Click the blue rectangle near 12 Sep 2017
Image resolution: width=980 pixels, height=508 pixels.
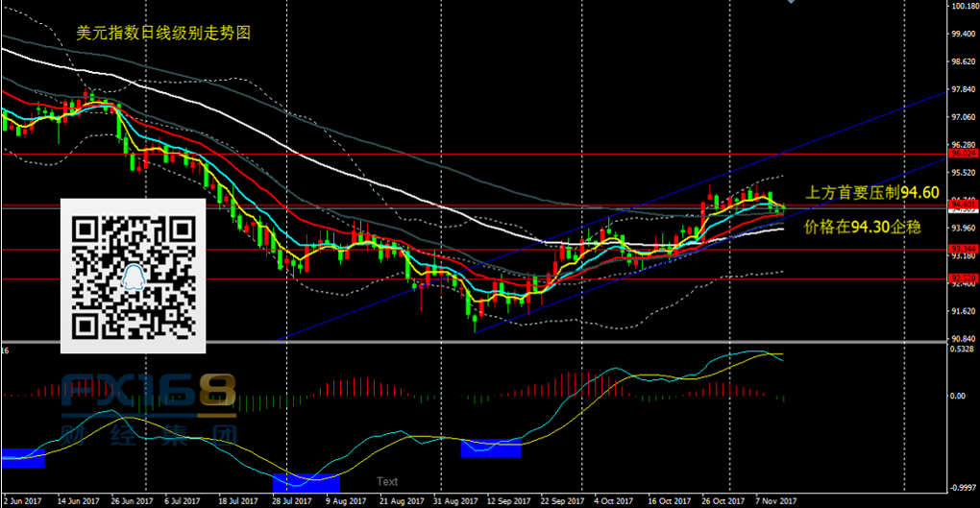click(491, 448)
